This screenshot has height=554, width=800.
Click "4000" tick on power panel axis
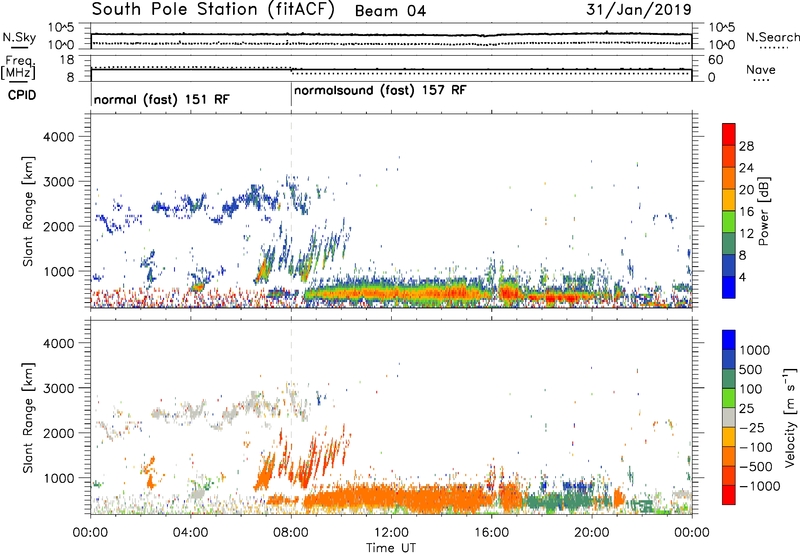pyautogui.click(x=58, y=137)
